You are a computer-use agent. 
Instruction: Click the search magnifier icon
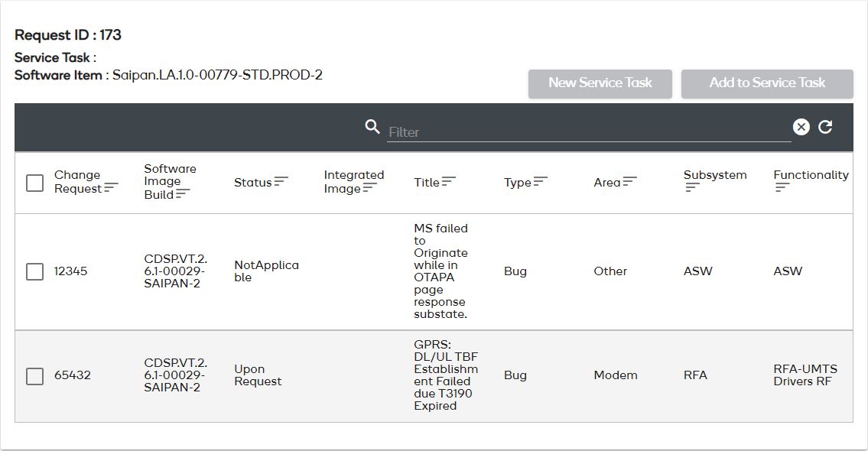372,127
